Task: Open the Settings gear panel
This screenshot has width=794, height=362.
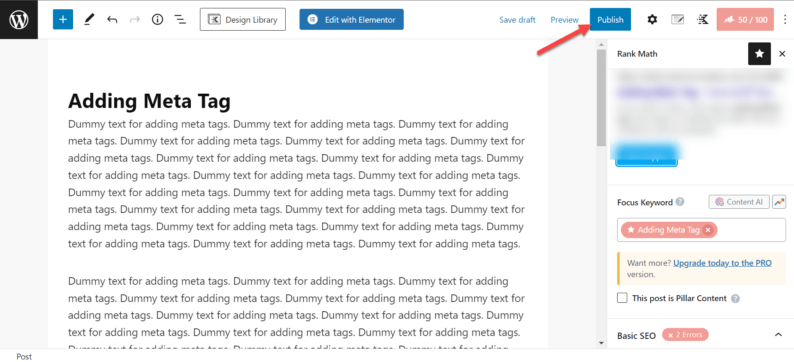Action: 652,20
